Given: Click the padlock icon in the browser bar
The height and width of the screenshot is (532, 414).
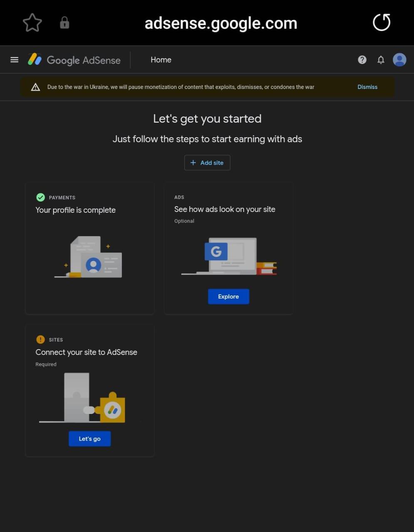Looking at the screenshot, I should 64,22.
